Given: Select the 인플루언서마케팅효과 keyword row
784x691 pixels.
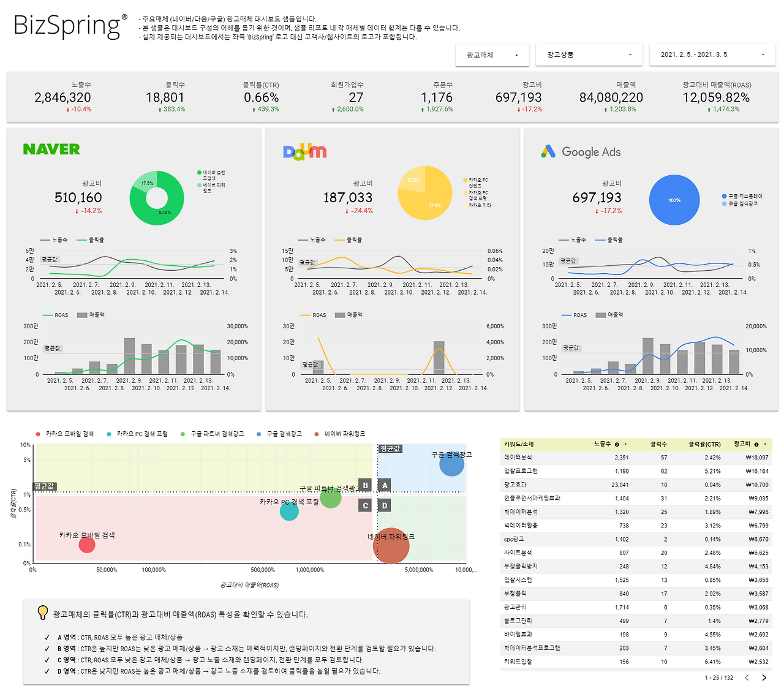Looking at the screenshot, I should tap(636, 498).
